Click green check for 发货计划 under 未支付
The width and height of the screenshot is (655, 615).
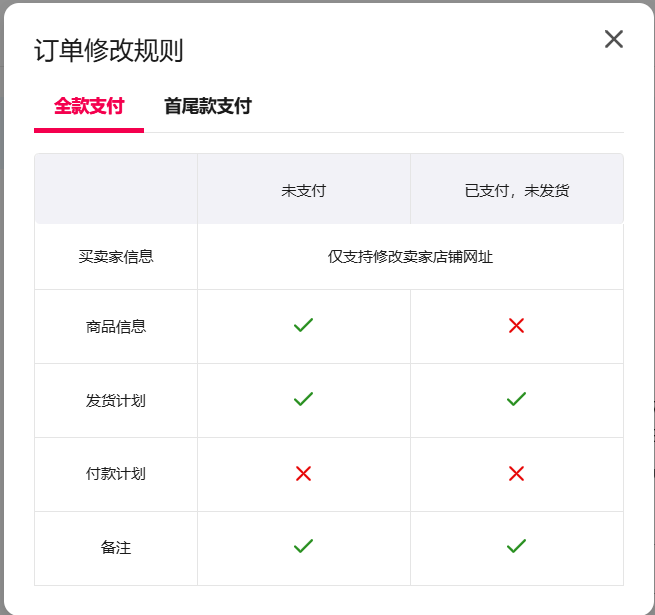(x=304, y=399)
